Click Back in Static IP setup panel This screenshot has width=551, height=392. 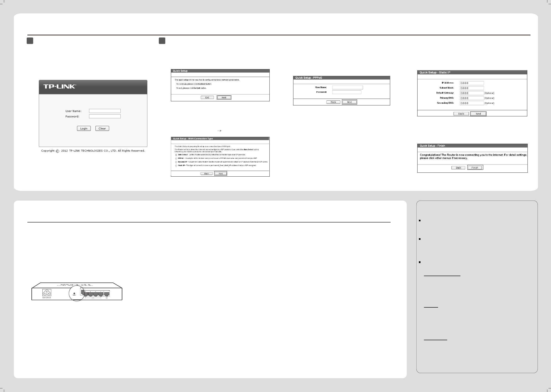pos(461,114)
